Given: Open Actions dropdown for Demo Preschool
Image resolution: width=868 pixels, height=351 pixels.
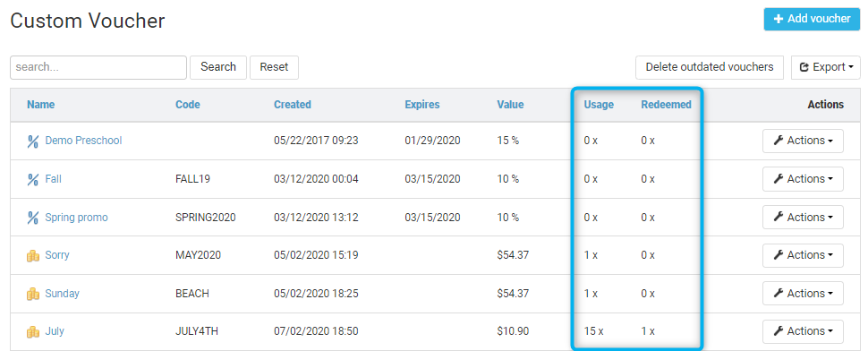Looking at the screenshot, I should coord(803,141).
